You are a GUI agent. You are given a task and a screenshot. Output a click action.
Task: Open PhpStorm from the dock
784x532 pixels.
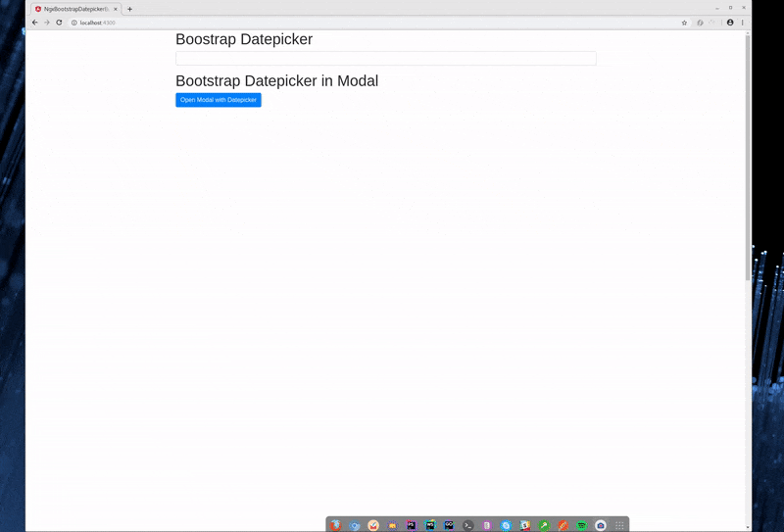[x=411, y=525]
